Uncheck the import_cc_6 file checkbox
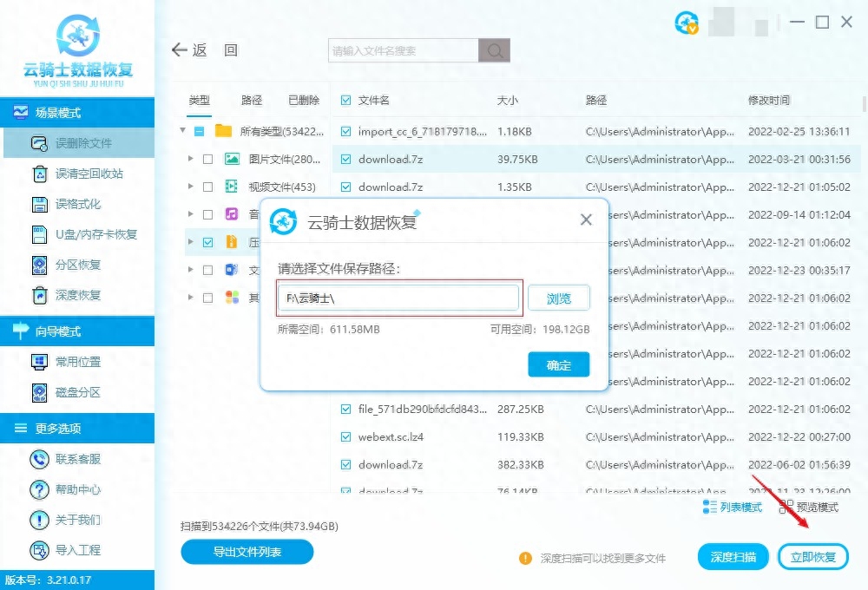The image size is (868, 590). tap(346, 132)
